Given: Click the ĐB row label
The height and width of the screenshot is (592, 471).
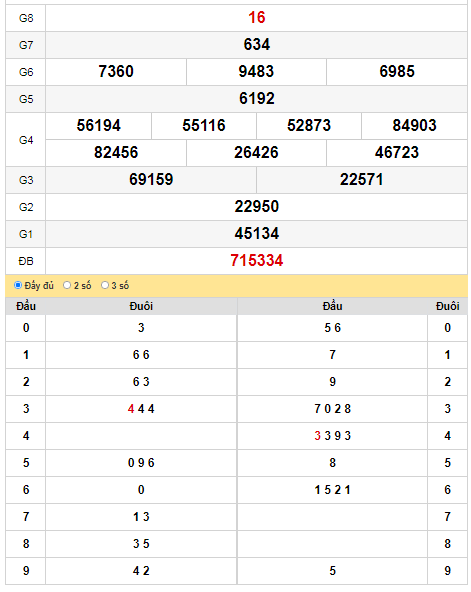Looking at the screenshot, I should click(26, 261).
